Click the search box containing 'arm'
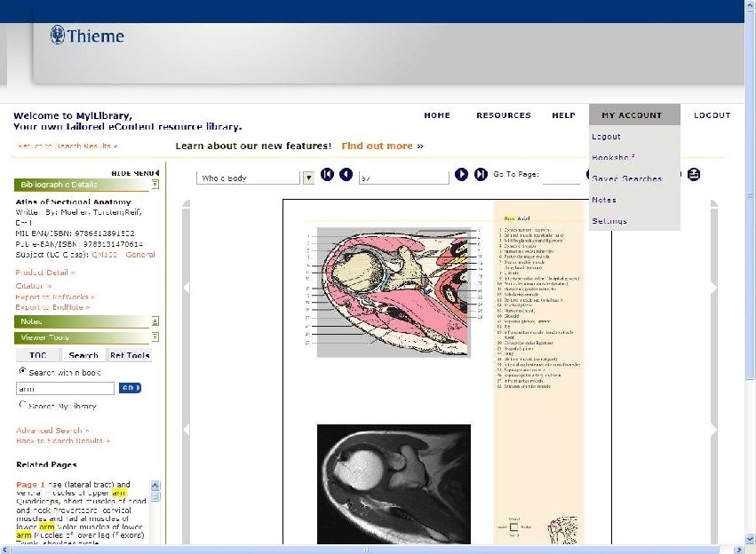Screen dimensions: 756x554 click(65, 388)
